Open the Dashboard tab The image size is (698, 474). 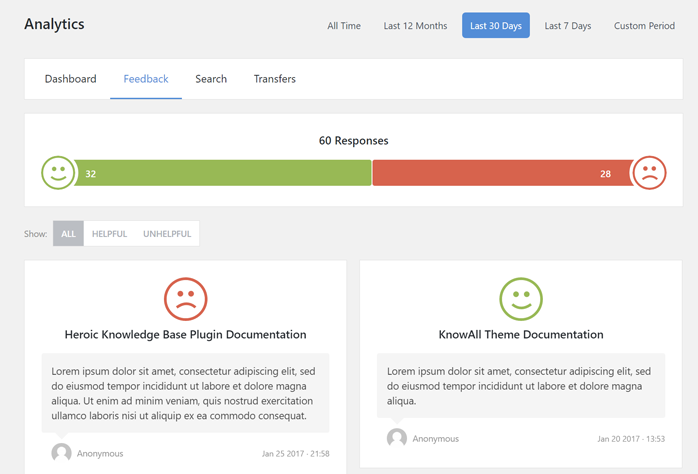coord(70,79)
